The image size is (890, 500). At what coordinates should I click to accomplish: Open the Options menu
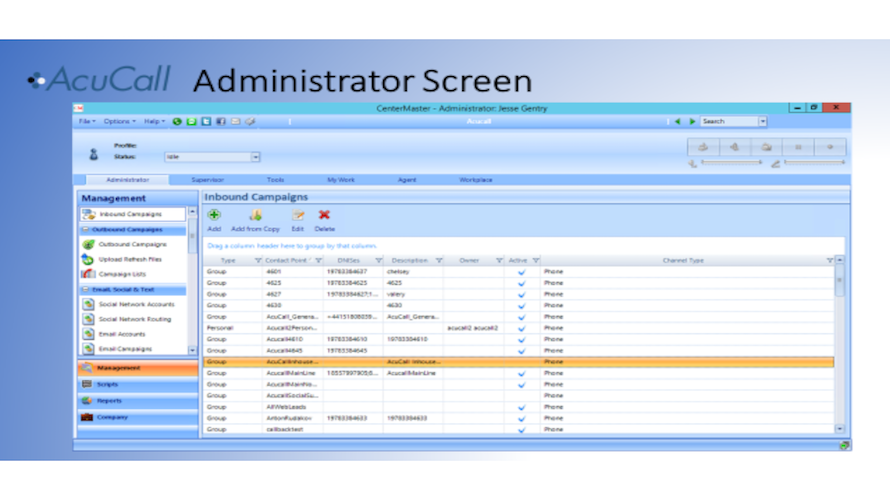[119, 121]
